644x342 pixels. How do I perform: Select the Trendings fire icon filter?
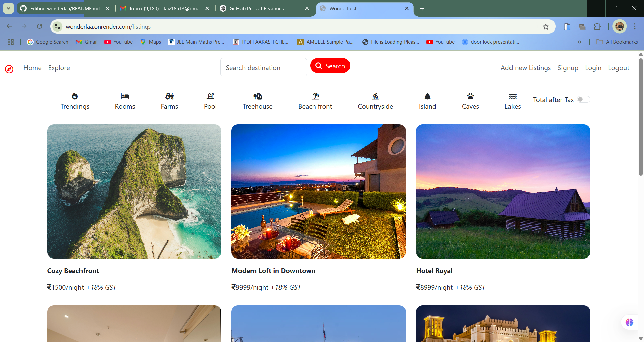click(75, 96)
